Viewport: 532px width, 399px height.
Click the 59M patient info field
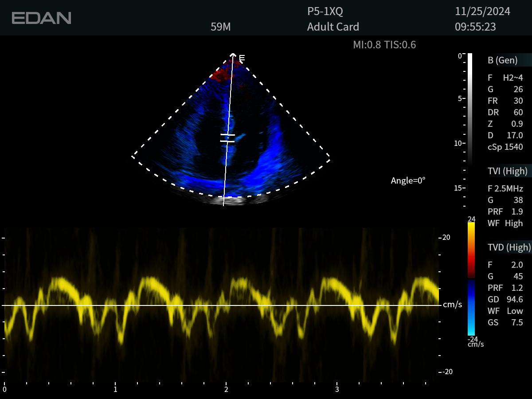(x=220, y=27)
